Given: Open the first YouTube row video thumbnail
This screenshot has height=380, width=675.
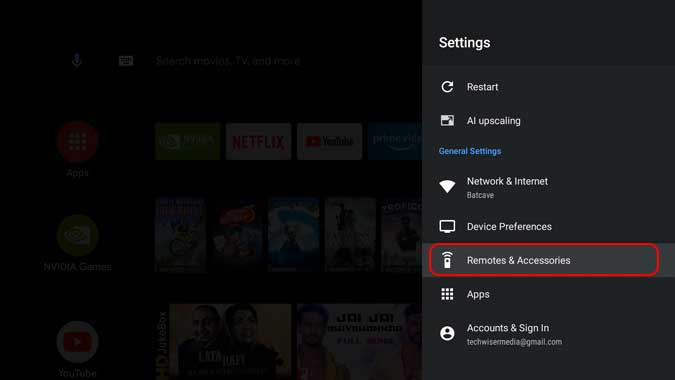Looking at the screenshot, I should (223, 342).
